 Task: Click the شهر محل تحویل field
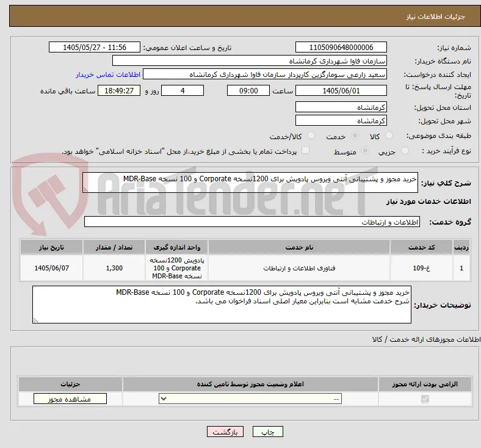click(341, 120)
